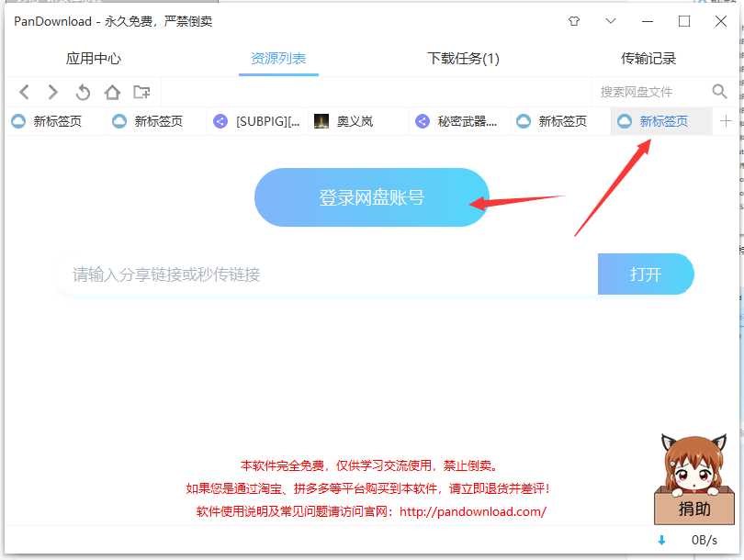Select the [SUBPIG] share tab
The height and width of the screenshot is (560, 744).
pos(258,121)
